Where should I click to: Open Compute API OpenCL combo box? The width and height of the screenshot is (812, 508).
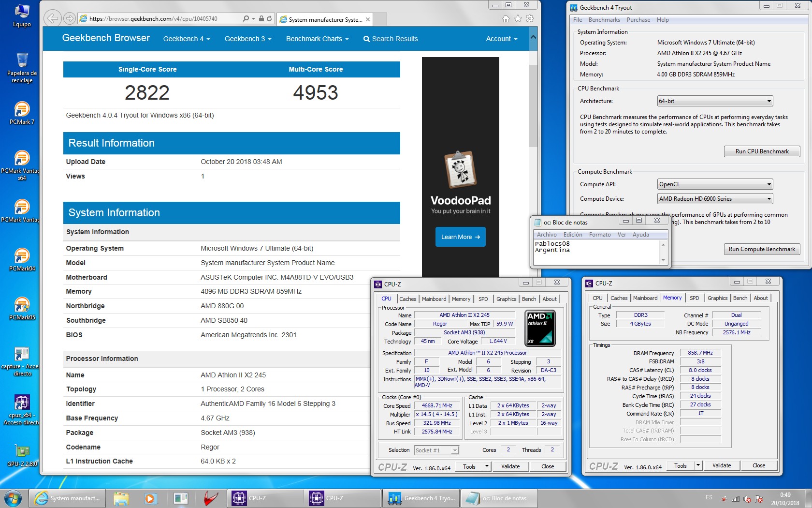pos(715,184)
